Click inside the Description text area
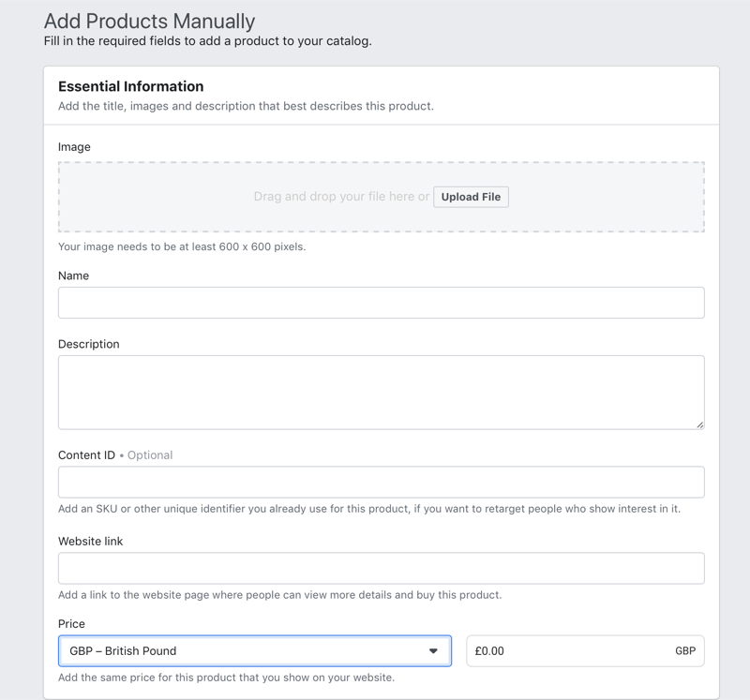This screenshot has width=750, height=700. tap(381, 392)
